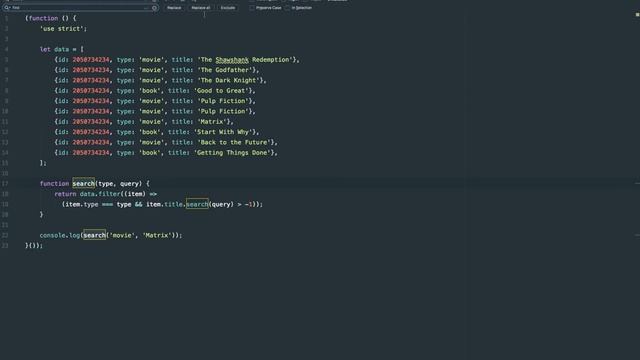Click the title 'Getting Things Done'
Screen dimensions: 640x360
[x=232, y=153]
